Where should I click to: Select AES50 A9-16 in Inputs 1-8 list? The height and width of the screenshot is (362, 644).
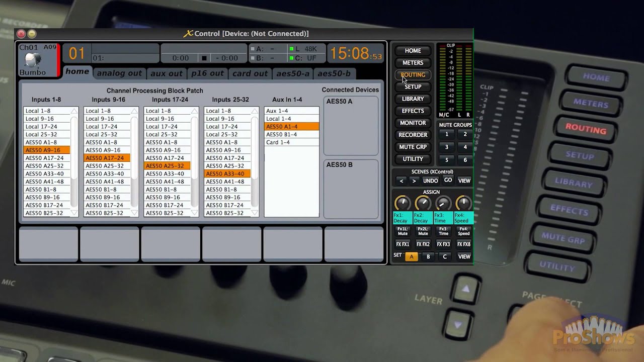tap(46, 150)
